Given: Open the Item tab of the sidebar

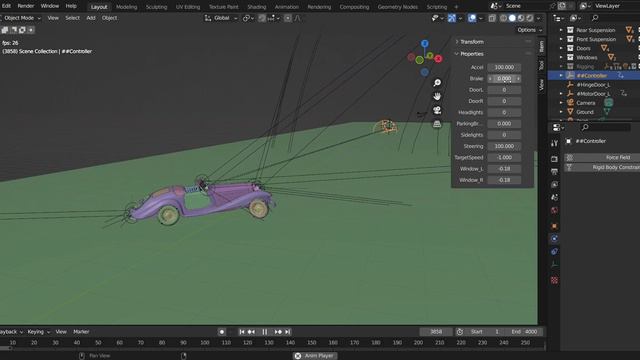Looking at the screenshot, I should coord(542,47).
